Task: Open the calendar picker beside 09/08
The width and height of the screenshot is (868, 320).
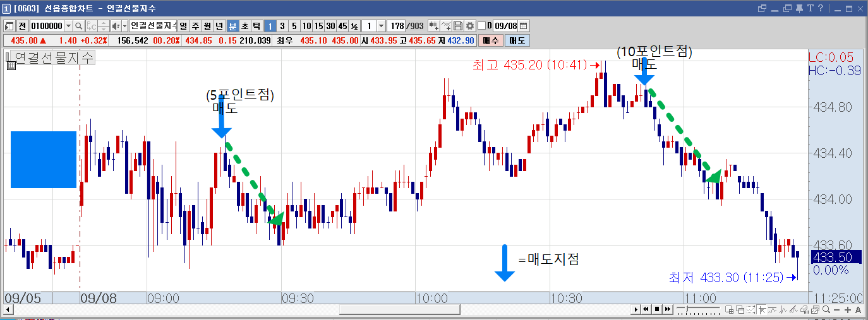Action: tap(524, 26)
